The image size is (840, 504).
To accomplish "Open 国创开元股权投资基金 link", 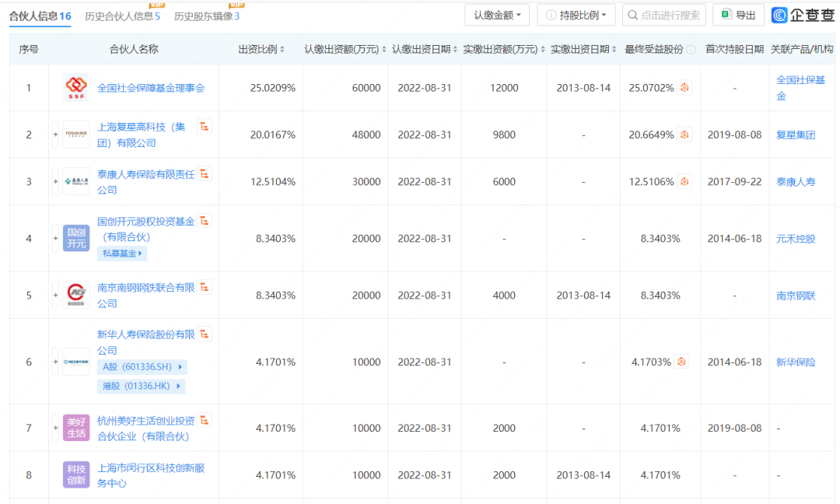I will pyautogui.click(x=145, y=229).
